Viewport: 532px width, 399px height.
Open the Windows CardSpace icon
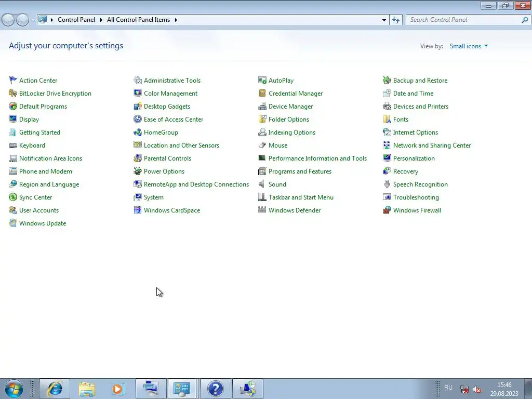(137, 210)
